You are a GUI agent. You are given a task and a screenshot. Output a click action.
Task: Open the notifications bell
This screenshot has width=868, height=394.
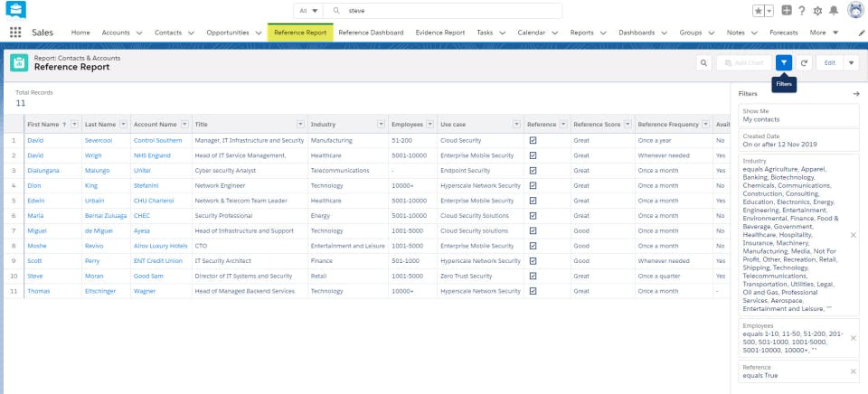[x=834, y=11]
